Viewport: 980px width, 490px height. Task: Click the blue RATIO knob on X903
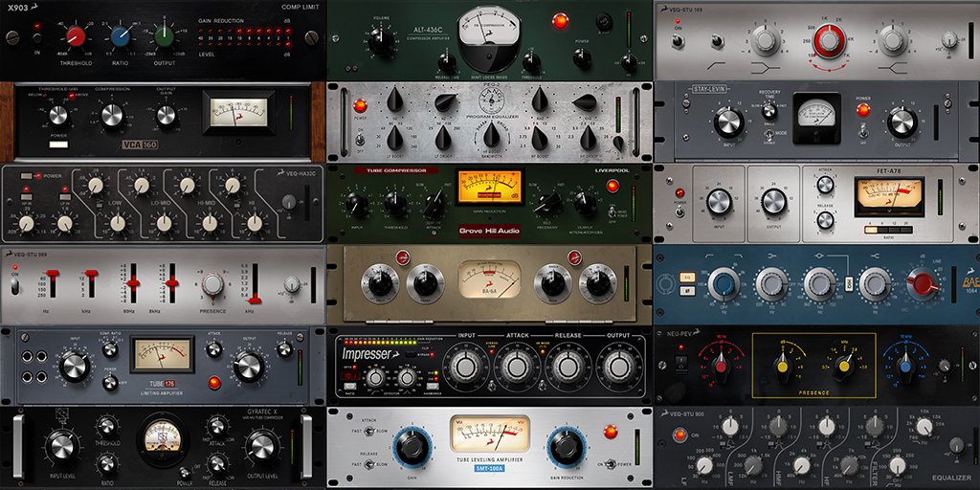(x=121, y=36)
